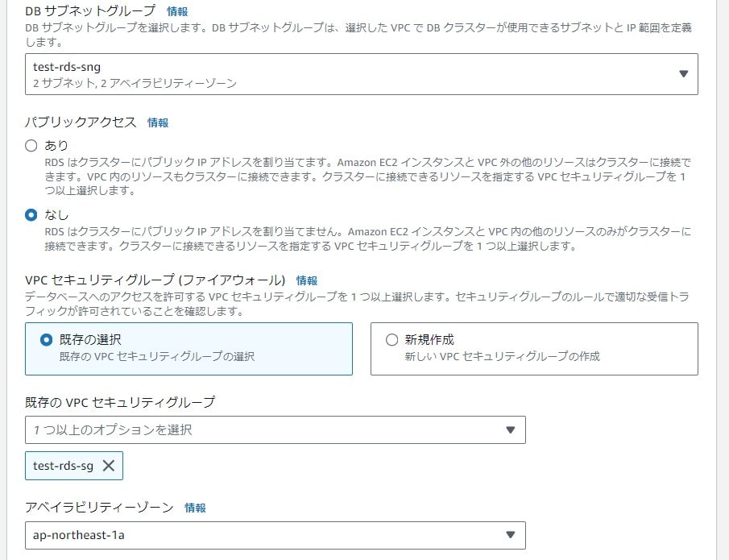Image resolution: width=729 pixels, height=560 pixels.
Task: Click the パブリックアクセス heading text
Action: pyautogui.click(x=81, y=122)
